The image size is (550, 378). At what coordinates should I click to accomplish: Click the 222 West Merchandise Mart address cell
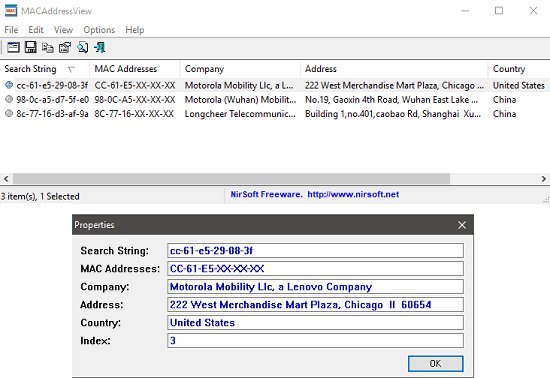pos(394,85)
